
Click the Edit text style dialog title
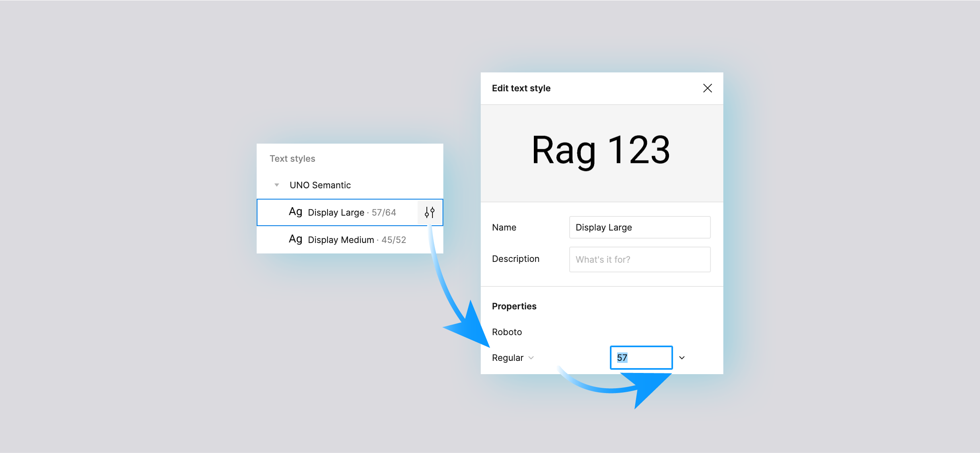[x=521, y=88]
